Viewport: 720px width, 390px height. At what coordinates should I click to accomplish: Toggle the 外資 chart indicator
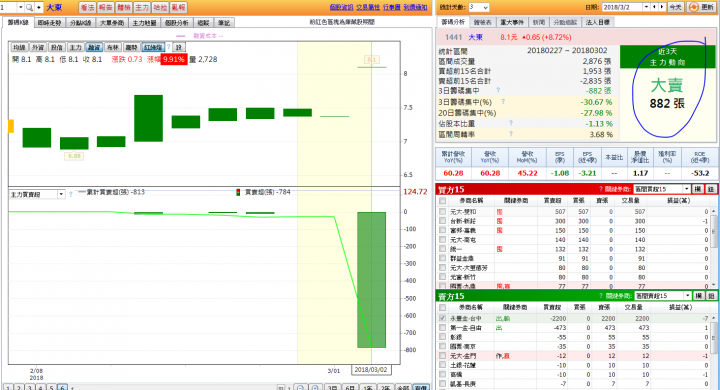click(x=38, y=47)
